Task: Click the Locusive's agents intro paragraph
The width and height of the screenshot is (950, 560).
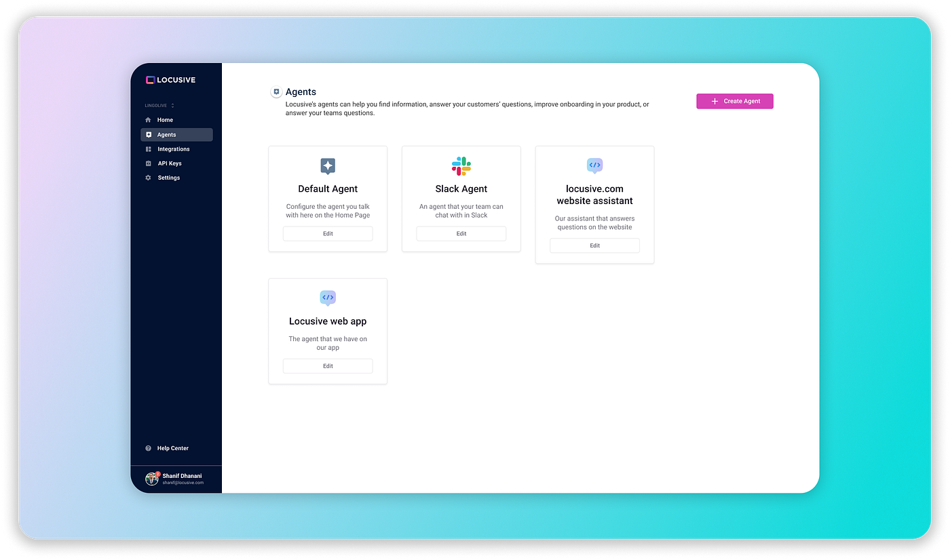Action: point(467,108)
